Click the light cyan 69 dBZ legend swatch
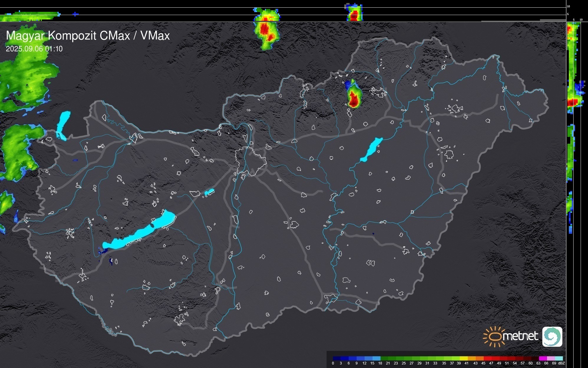Image resolution: width=588 pixels, height=368 pixels. click(x=559, y=359)
